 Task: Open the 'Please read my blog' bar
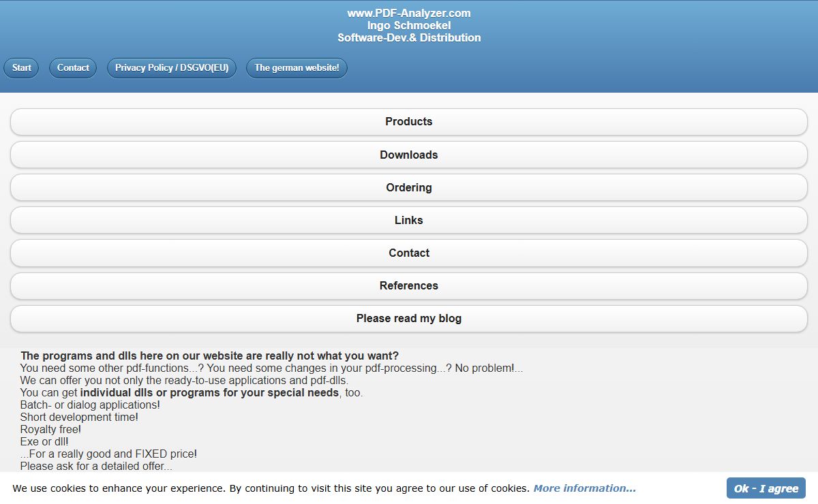(x=409, y=318)
